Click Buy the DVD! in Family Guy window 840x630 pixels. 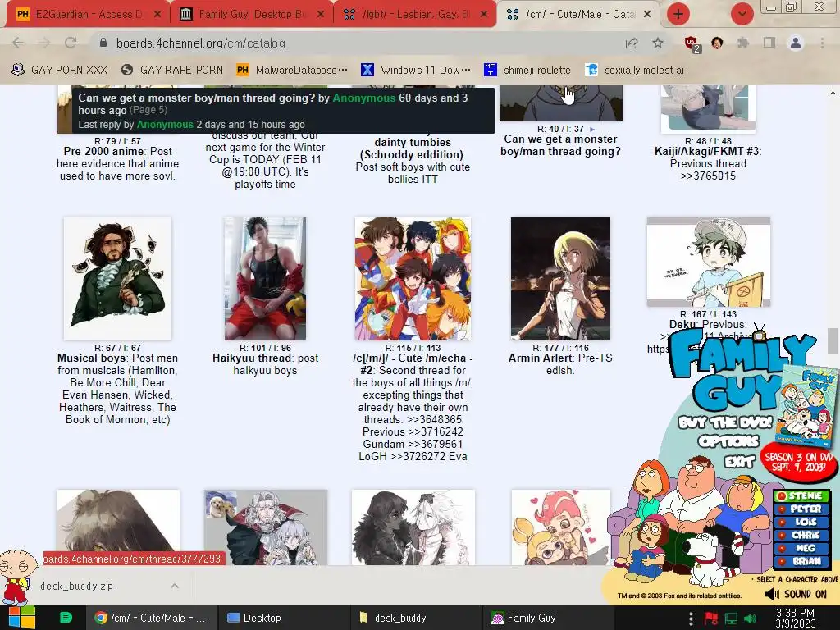point(725,422)
